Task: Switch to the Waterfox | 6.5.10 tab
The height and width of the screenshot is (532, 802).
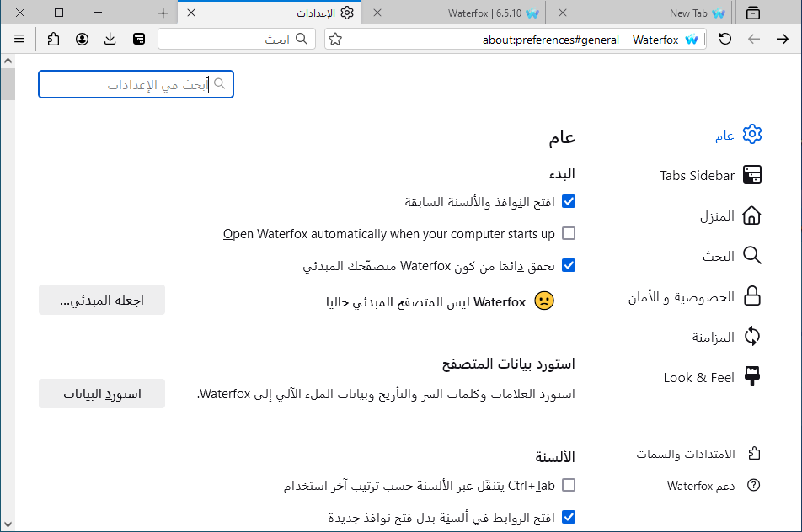Action: (x=454, y=13)
